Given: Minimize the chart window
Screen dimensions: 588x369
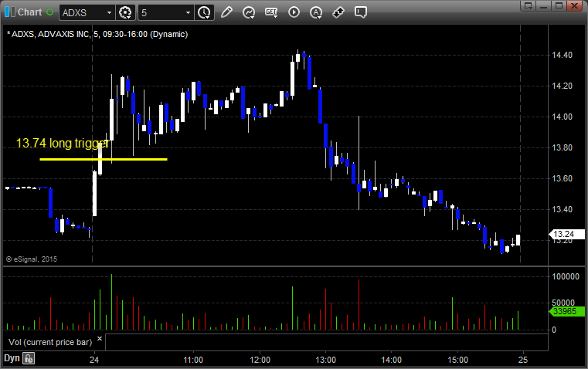Looking at the screenshot, I should coord(544,5).
